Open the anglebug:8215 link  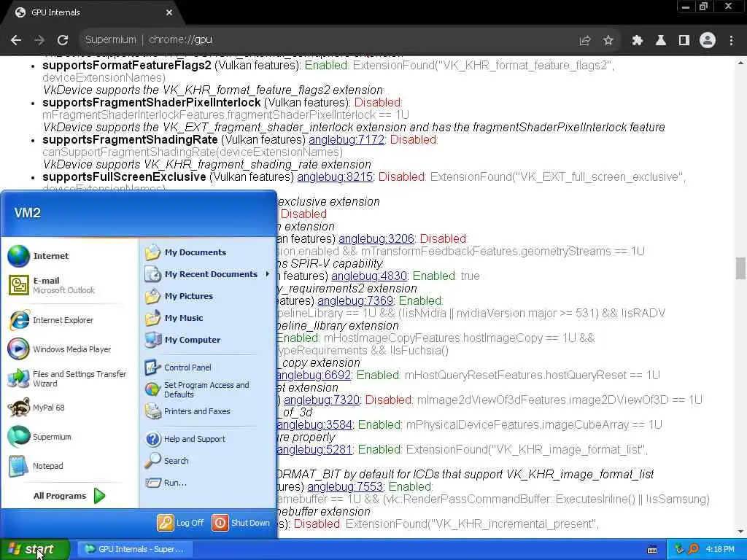pyautogui.click(x=335, y=176)
